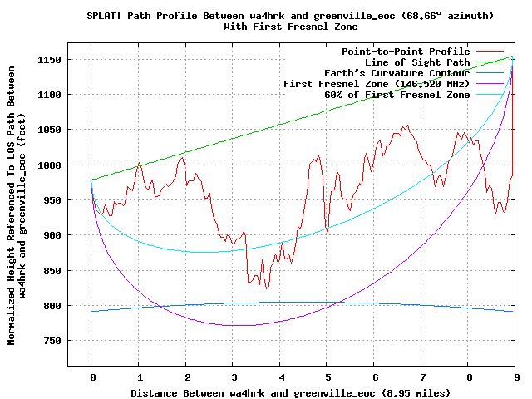Viewport: 532px width, 399px height.
Task: Click the y-axis tick label 750
Action: (x=52, y=341)
